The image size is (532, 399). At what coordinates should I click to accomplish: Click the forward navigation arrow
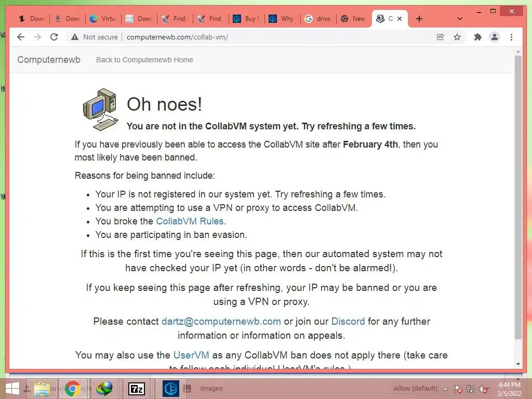click(37, 37)
